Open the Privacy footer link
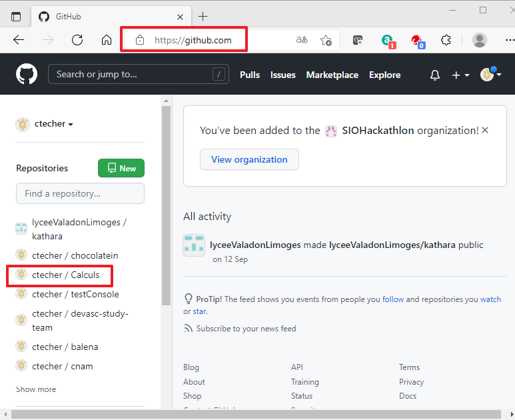This screenshot has height=420, width=515. pyautogui.click(x=411, y=381)
